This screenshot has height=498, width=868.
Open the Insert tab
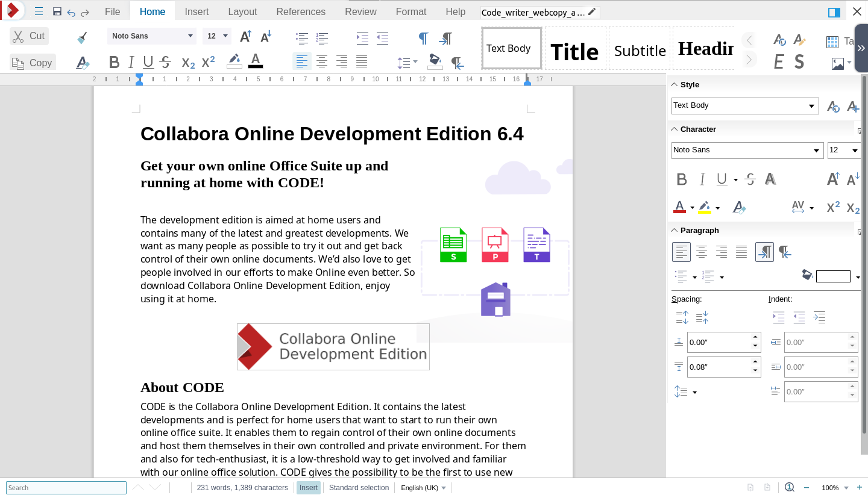[x=197, y=11]
